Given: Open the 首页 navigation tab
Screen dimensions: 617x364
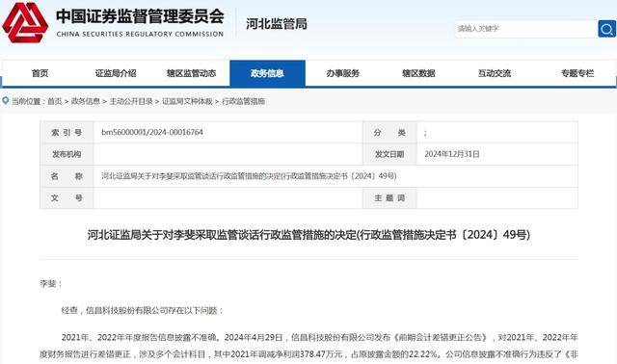Looking at the screenshot, I should click(x=40, y=73).
